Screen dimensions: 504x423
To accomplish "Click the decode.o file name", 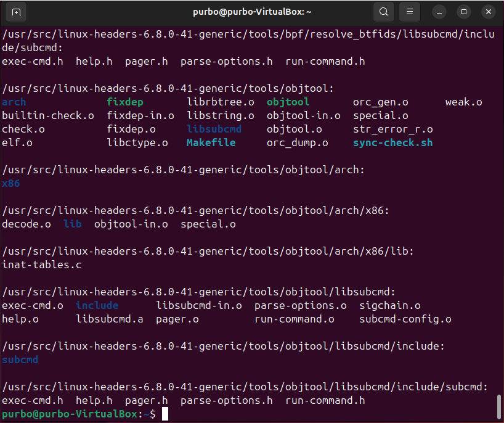I will (x=26, y=224).
